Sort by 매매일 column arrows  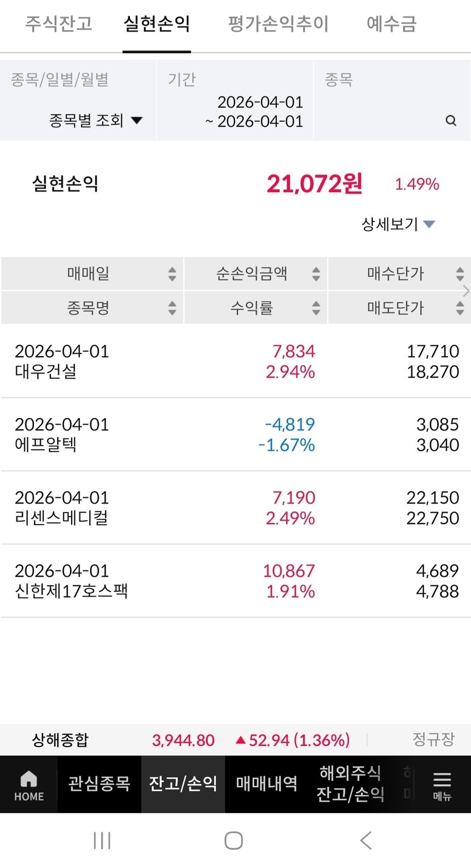172,274
